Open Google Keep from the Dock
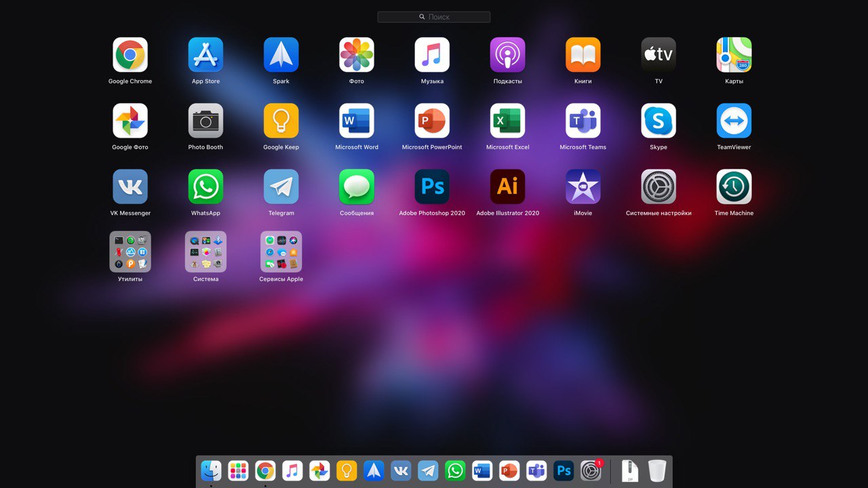Screen dimensions: 868x488 [347, 470]
